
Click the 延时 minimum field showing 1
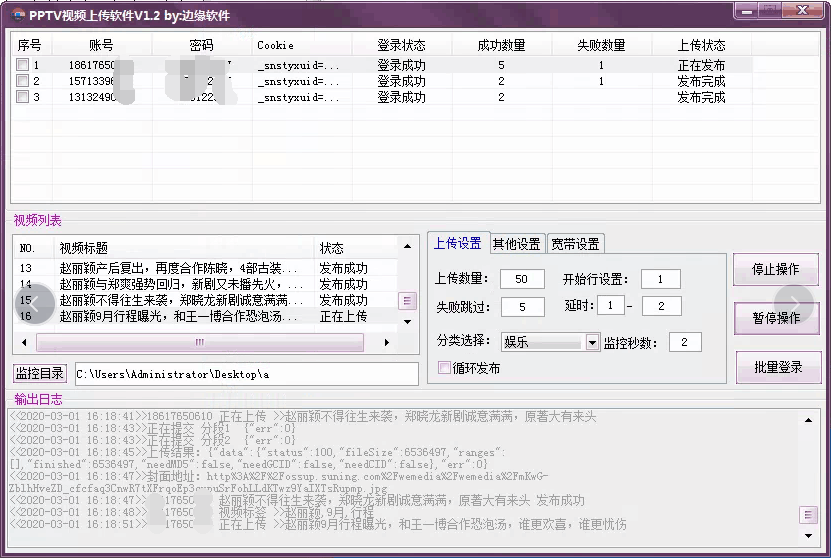(611, 306)
